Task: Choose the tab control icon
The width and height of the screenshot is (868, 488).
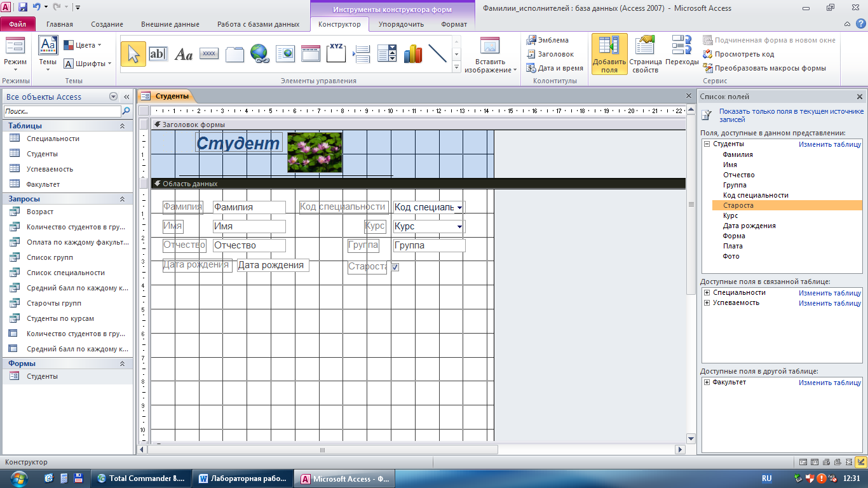Action: (x=234, y=54)
